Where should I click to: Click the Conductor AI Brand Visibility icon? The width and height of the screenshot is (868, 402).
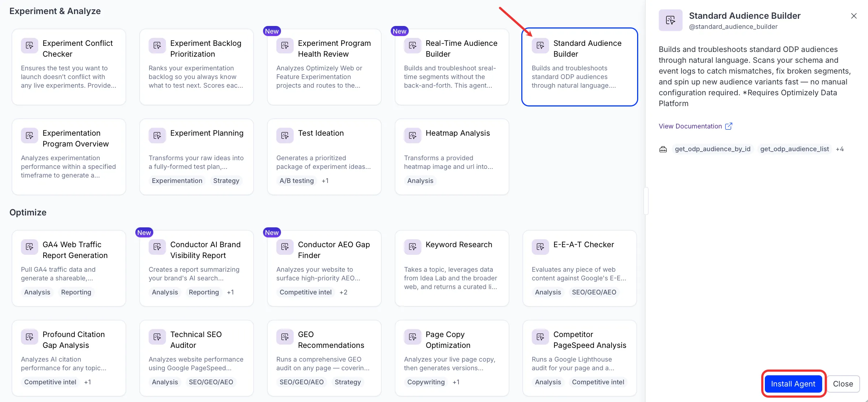pos(157,247)
